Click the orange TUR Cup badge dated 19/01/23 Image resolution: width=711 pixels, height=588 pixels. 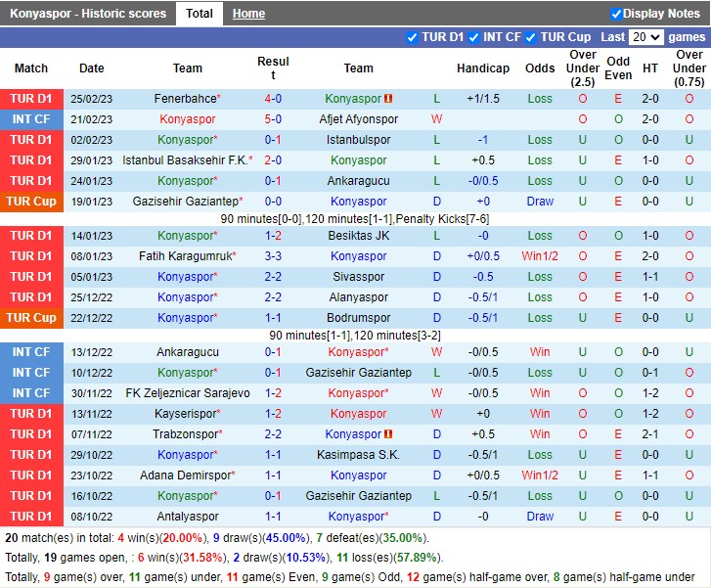pyautogui.click(x=31, y=202)
